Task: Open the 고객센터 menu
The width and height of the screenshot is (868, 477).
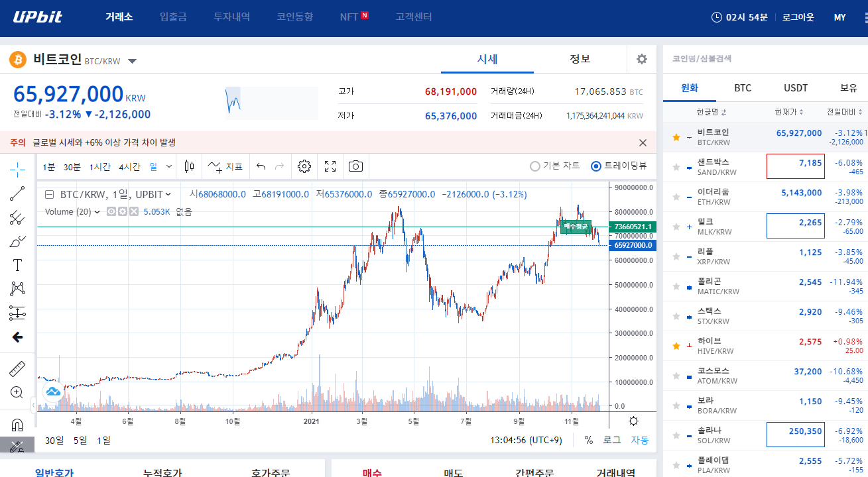Action: pyautogui.click(x=413, y=17)
